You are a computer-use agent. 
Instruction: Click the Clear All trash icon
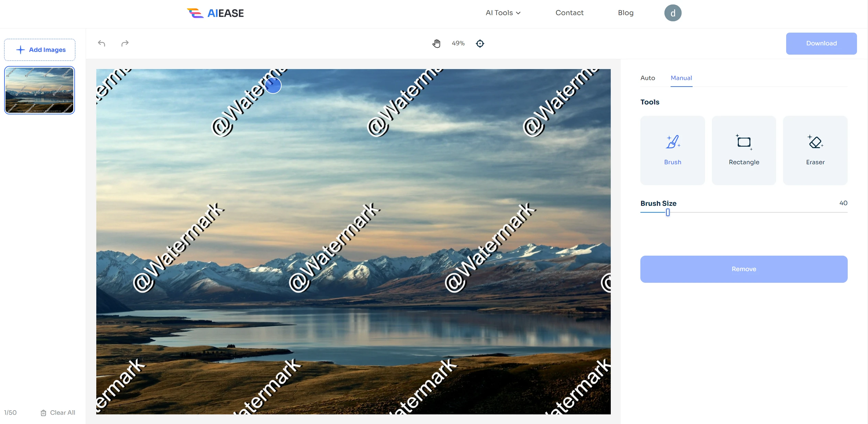(43, 413)
